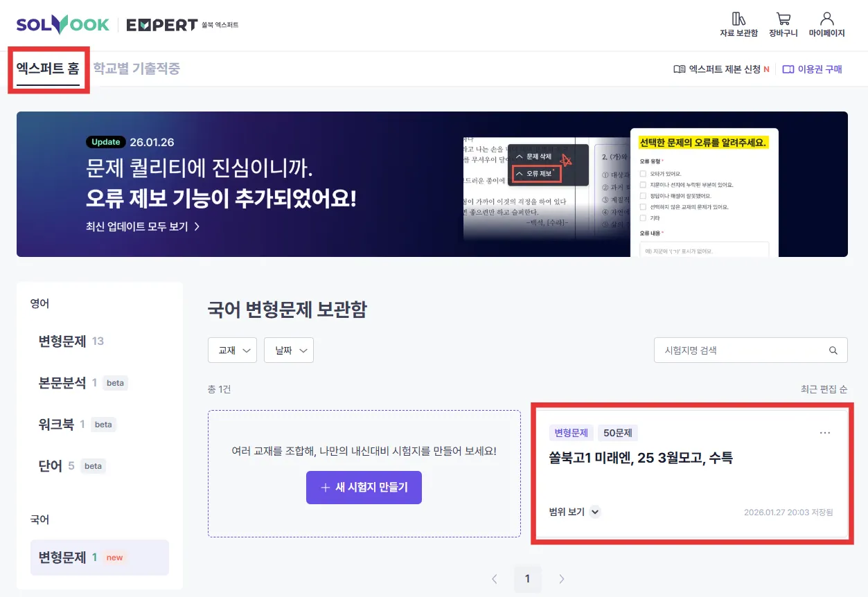Click the 시험지명 검색 input field
The width and height of the screenshot is (868, 597).
tap(751, 350)
